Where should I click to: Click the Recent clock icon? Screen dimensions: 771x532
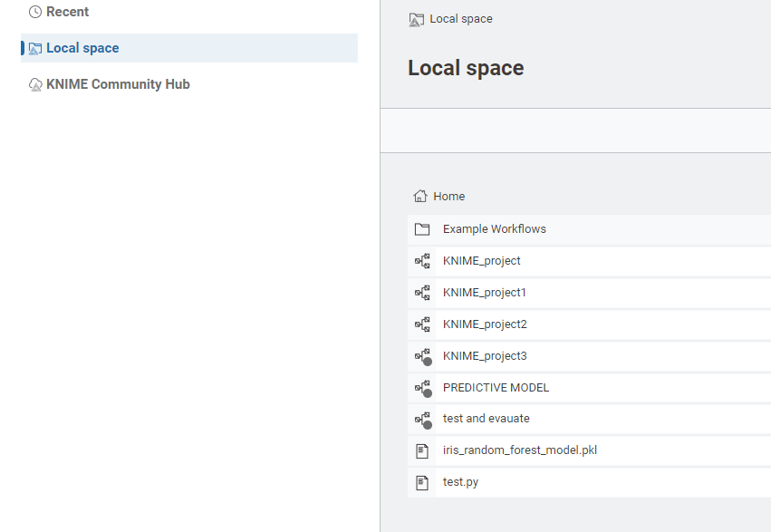click(35, 12)
